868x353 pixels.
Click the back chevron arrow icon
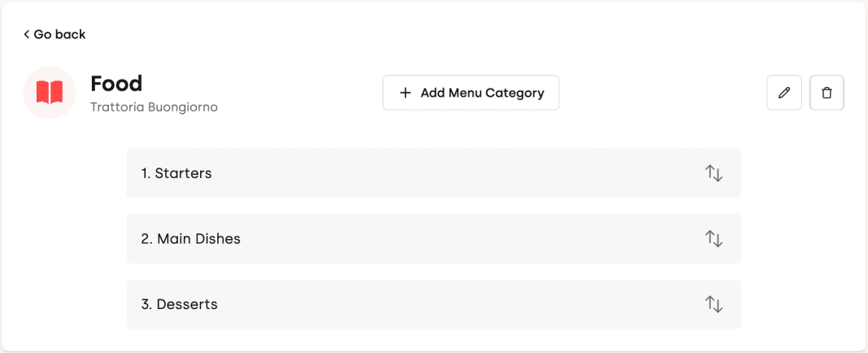[x=27, y=34]
